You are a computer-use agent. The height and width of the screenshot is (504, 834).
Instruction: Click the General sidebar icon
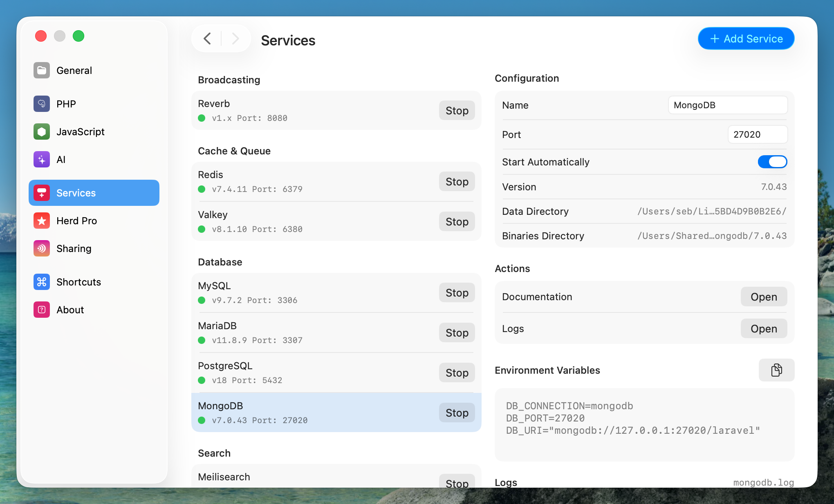point(42,70)
